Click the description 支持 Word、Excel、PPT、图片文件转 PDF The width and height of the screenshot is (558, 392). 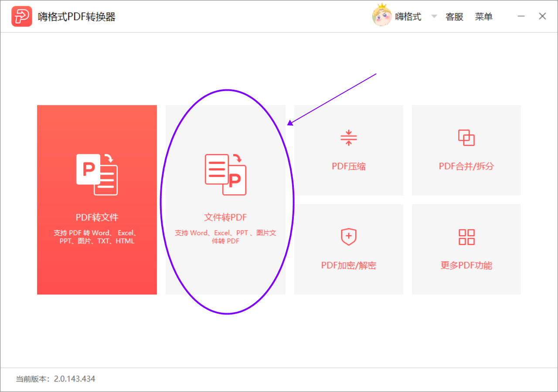pyautogui.click(x=225, y=237)
